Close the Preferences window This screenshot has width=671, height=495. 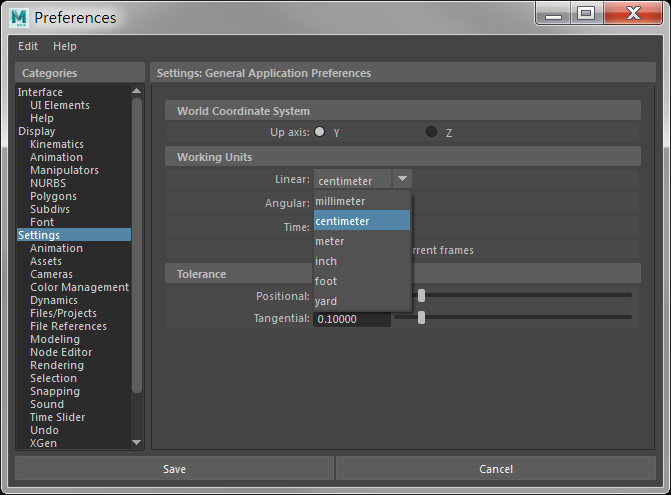click(633, 13)
